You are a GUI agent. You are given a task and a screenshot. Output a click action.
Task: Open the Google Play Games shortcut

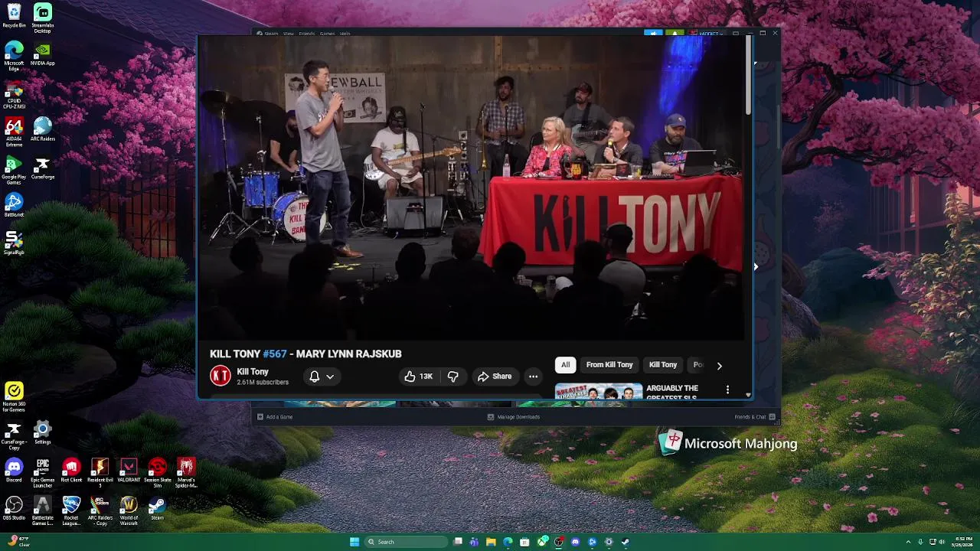tap(14, 170)
